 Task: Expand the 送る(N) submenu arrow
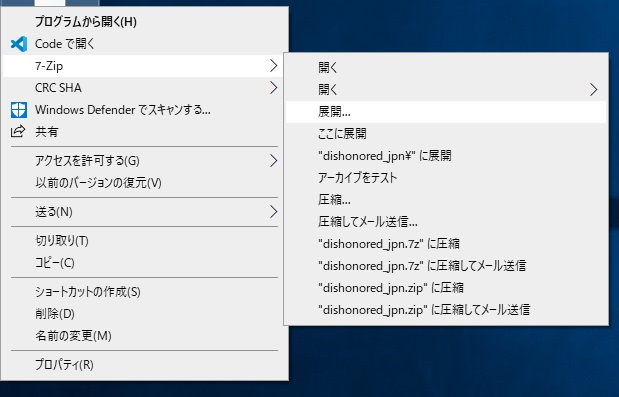pos(273,212)
